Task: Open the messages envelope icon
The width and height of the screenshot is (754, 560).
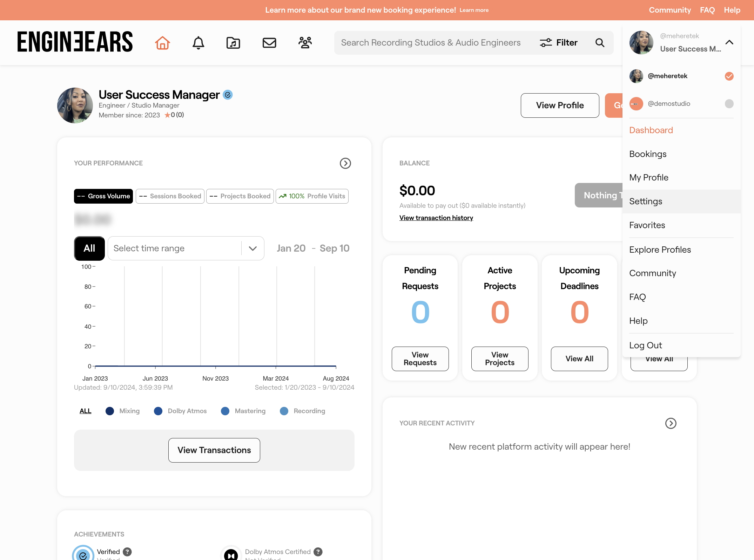Action: (x=269, y=43)
